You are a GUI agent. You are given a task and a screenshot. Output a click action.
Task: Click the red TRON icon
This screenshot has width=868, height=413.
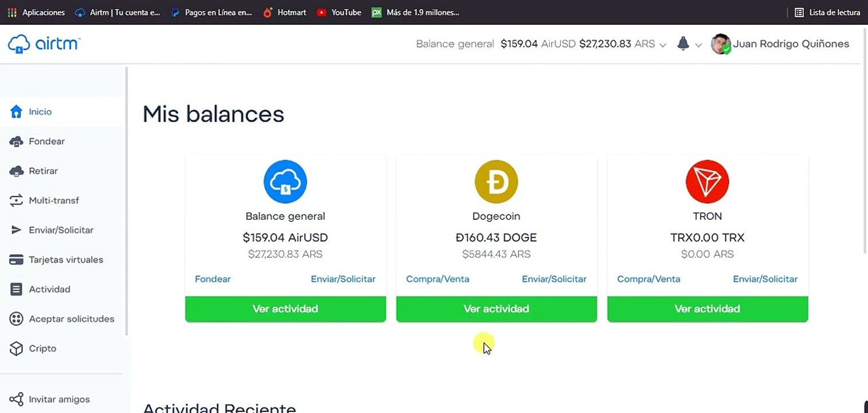(x=707, y=182)
